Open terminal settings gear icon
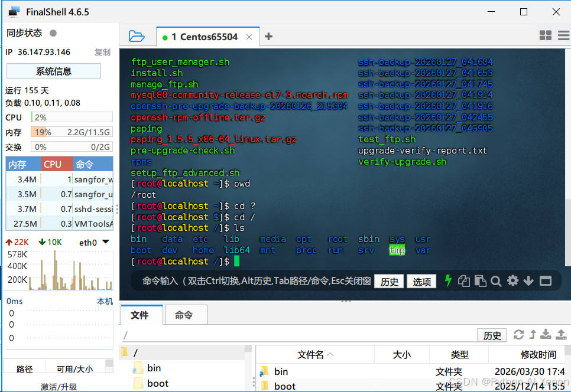571x392 pixels. [512, 281]
